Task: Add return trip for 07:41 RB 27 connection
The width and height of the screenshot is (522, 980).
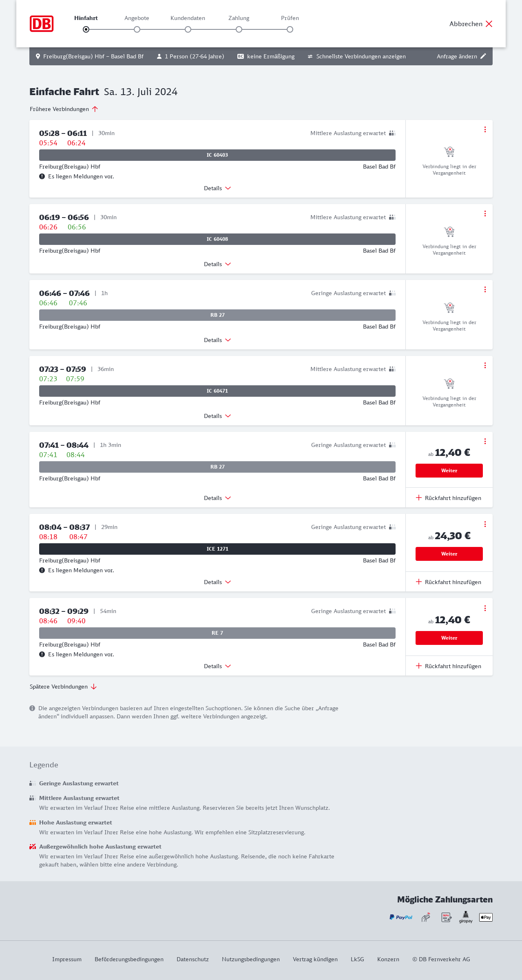Action: tap(449, 498)
